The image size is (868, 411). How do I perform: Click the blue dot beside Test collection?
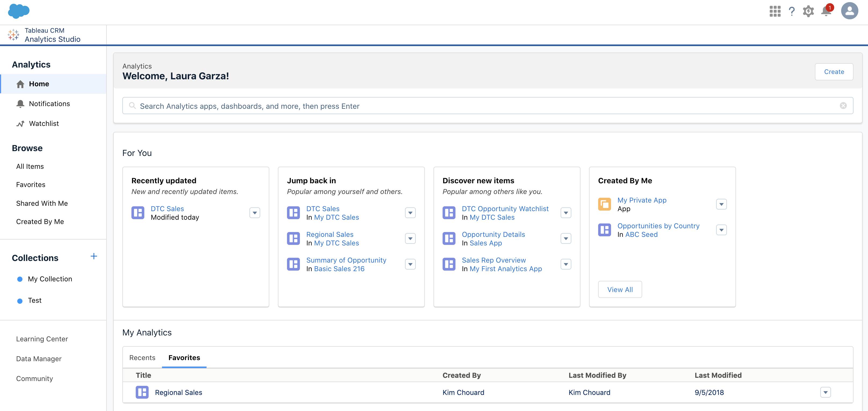(20, 301)
